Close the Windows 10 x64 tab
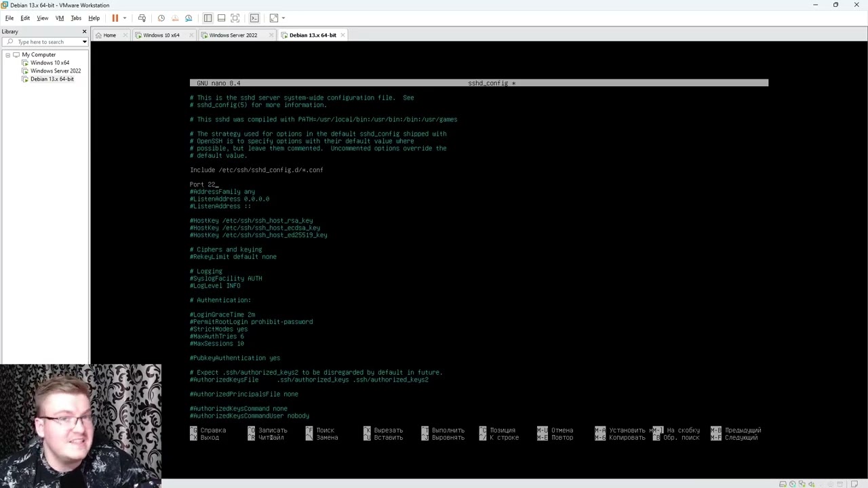Viewport: 868px width, 488px height. coord(191,35)
